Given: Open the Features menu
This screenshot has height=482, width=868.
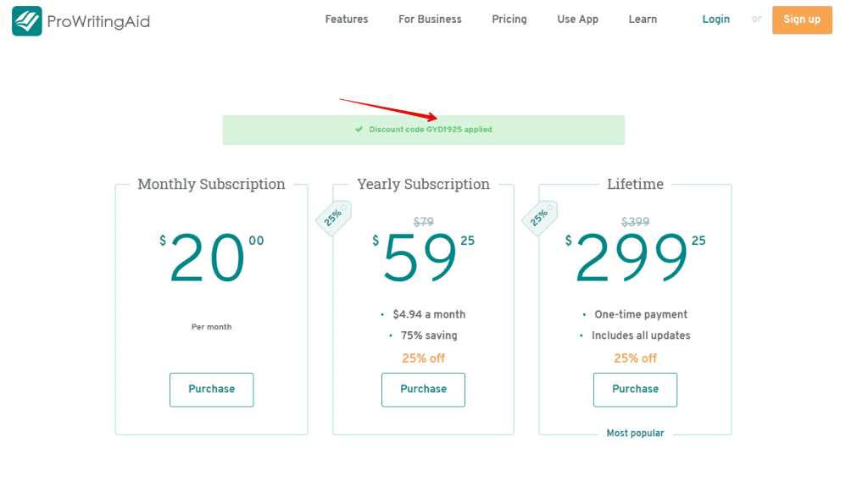Looking at the screenshot, I should tap(347, 19).
